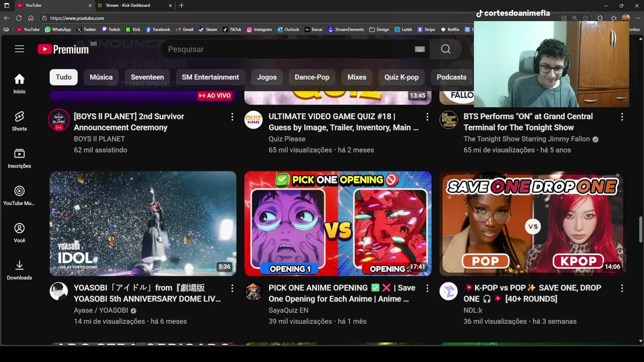Viewport: 644px width, 362px height.
Task: Open Kick bookmark
Action: coord(133,30)
